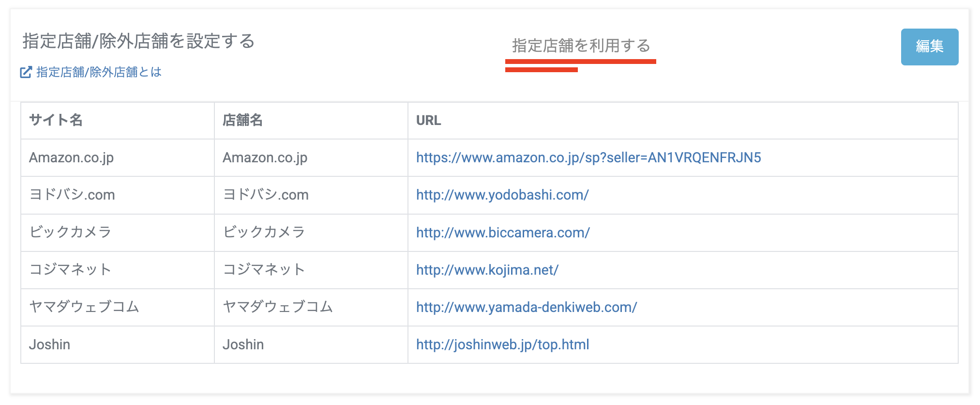Open the Amazon.co.jp seller URL link

(588, 157)
